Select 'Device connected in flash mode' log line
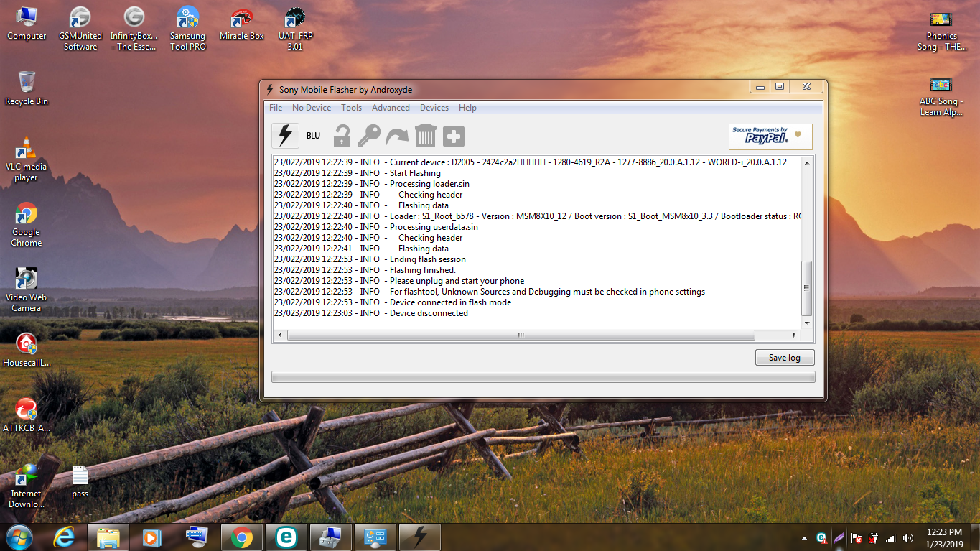The height and width of the screenshot is (551, 980). click(x=393, y=302)
